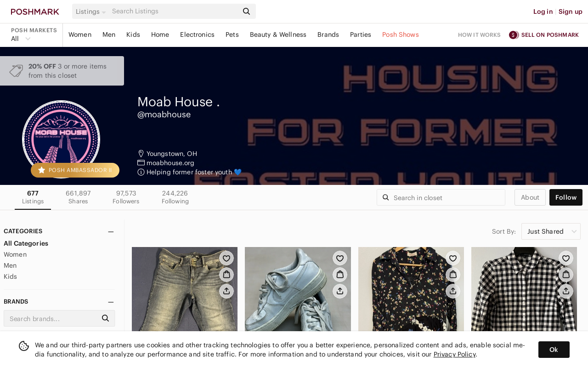Collapse the Brands section
The height and width of the screenshot is (368, 588).
tap(111, 302)
